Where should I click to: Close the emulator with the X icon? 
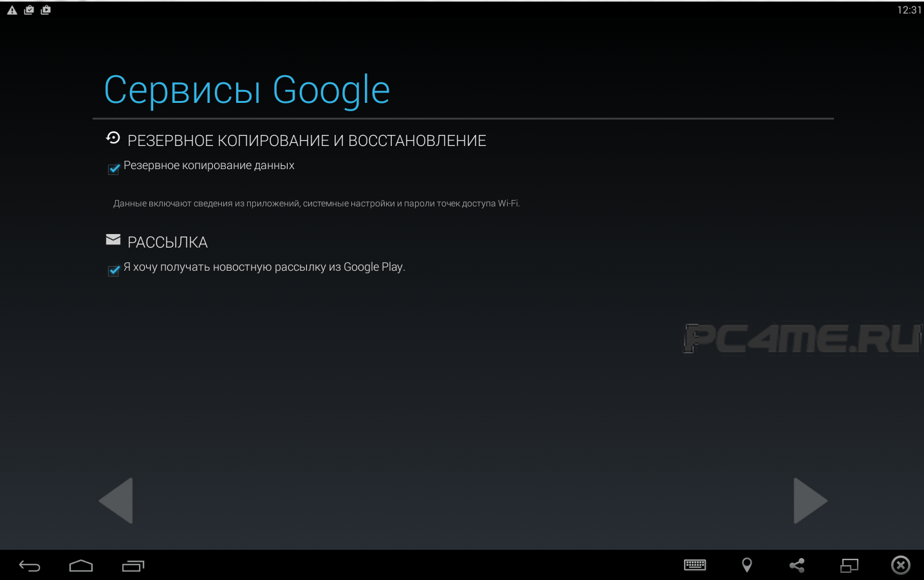click(901, 565)
